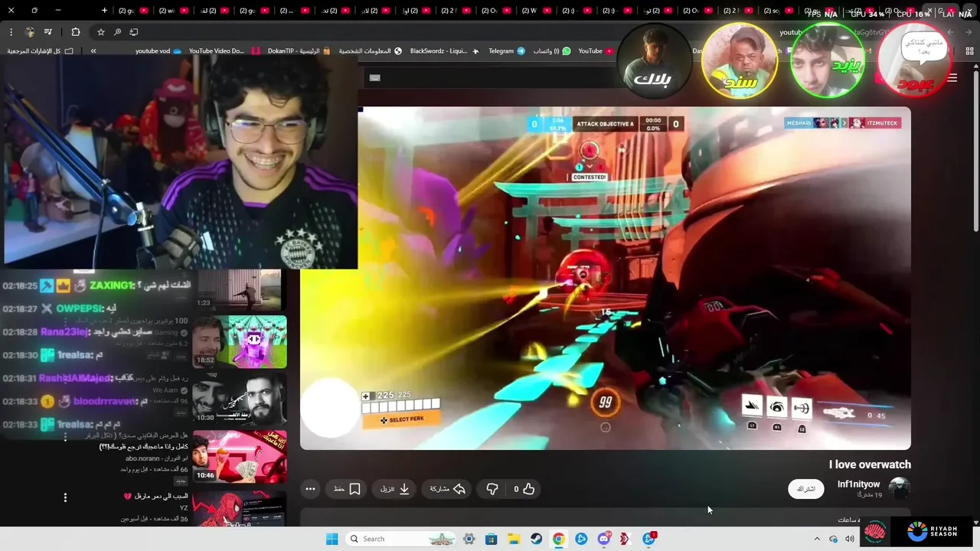
Task: Click the taskbar Search box
Action: pyautogui.click(x=400, y=539)
